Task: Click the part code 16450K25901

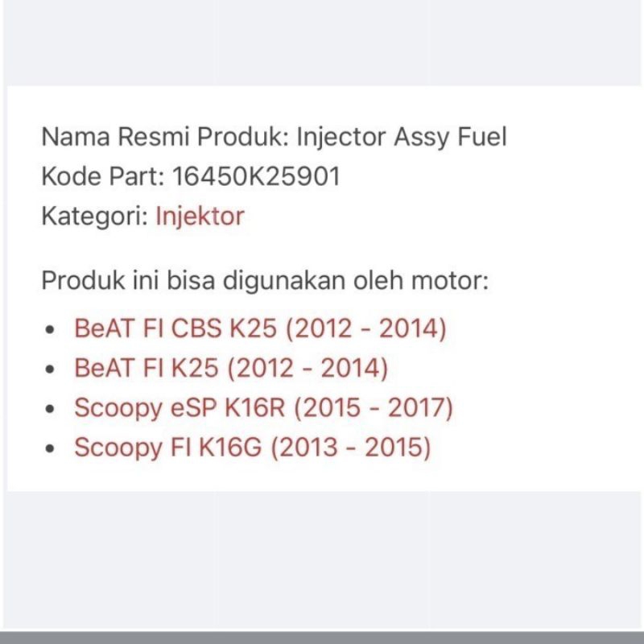Action: (x=256, y=176)
